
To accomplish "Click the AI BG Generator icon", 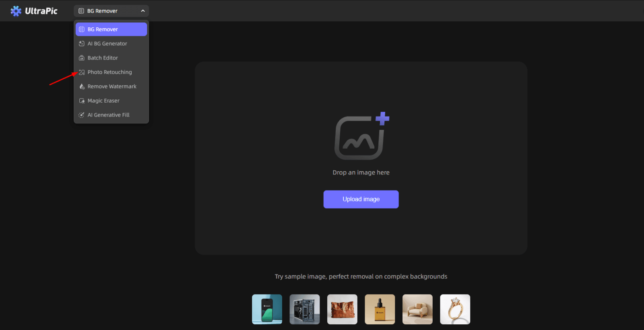I will click(x=82, y=44).
